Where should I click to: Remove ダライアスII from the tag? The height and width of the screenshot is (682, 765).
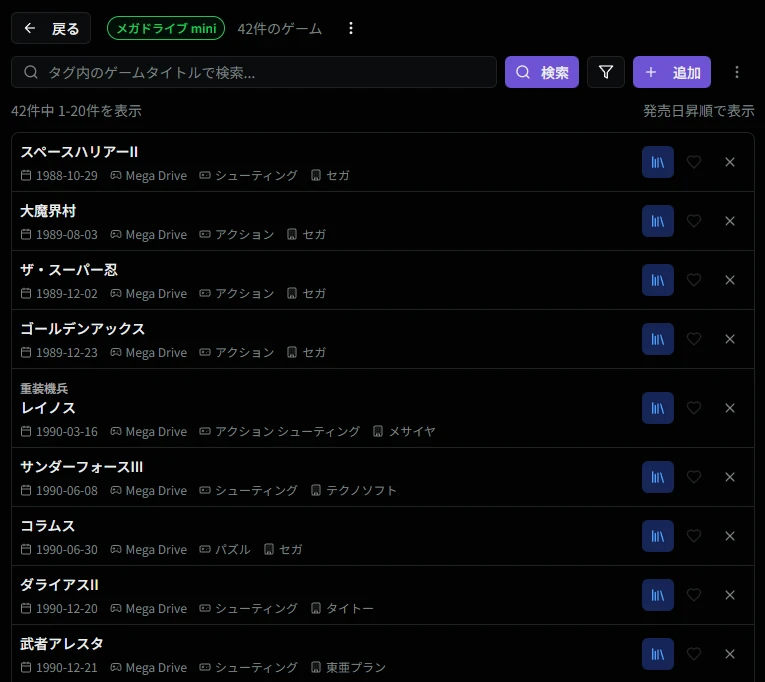pyautogui.click(x=730, y=595)
